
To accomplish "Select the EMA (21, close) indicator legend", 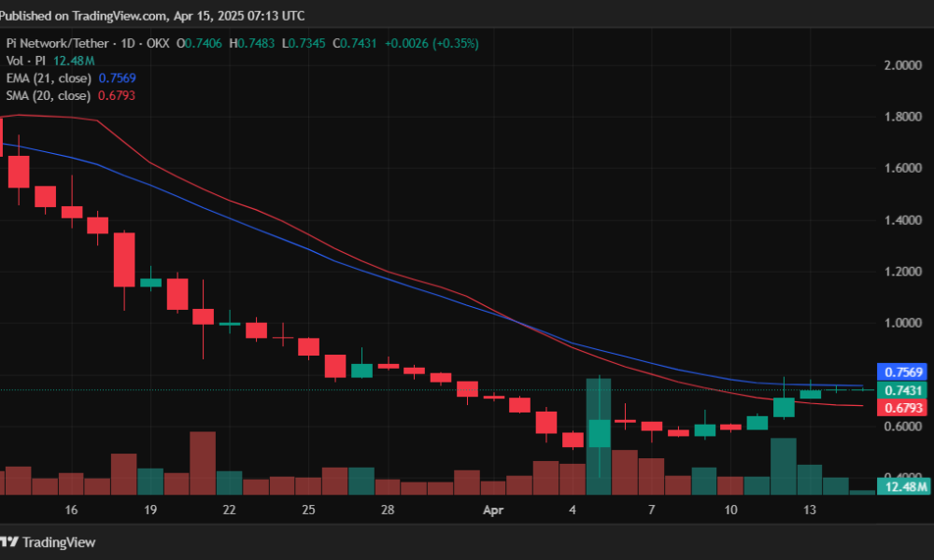I will 49,78.
